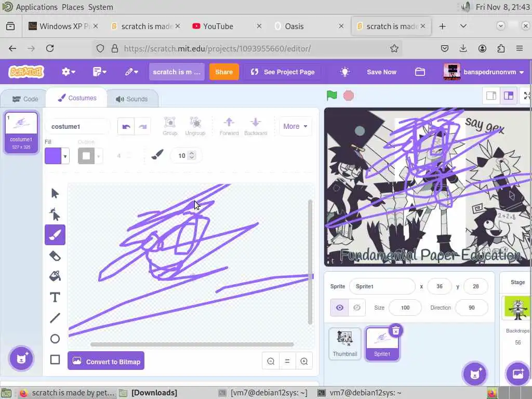This screenshot has height=399, width=532.
Task: Select costume1 thumbnail in list
Action: 21,132
